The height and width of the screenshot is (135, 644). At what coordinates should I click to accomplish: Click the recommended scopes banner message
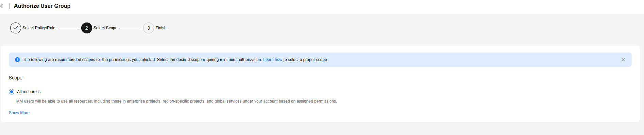pos(175,60)
